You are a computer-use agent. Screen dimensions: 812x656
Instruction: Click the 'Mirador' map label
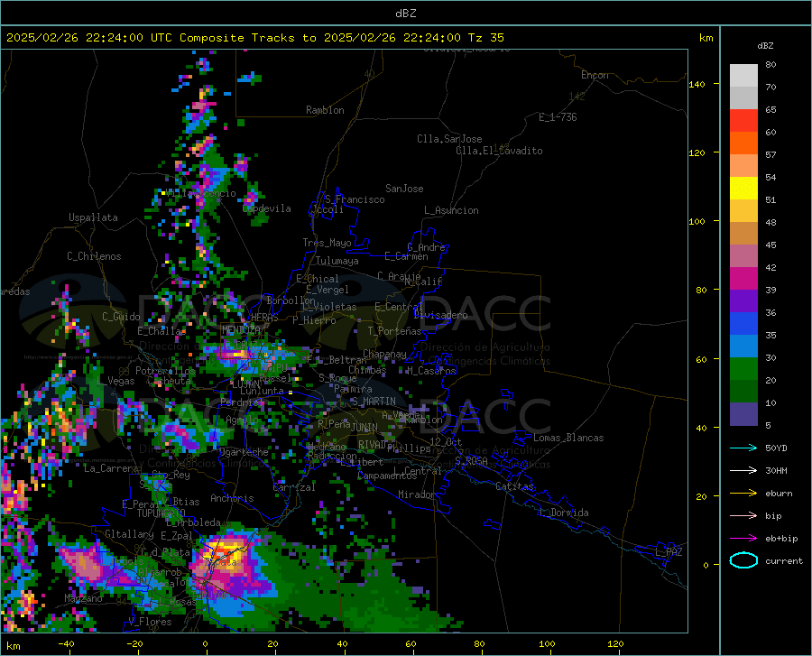tap(417, 494)
